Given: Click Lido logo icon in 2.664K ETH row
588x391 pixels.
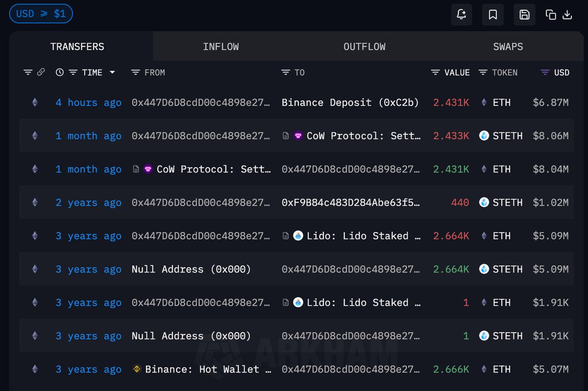Looking at the screenshot, I should click(298, 236).
